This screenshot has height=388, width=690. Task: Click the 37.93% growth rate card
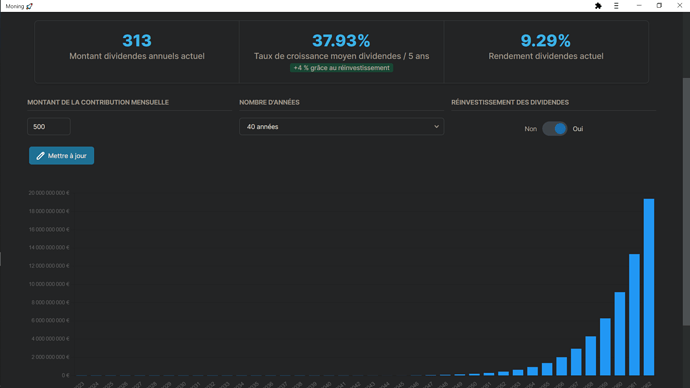pyautogui.click(x=341, y=51)
